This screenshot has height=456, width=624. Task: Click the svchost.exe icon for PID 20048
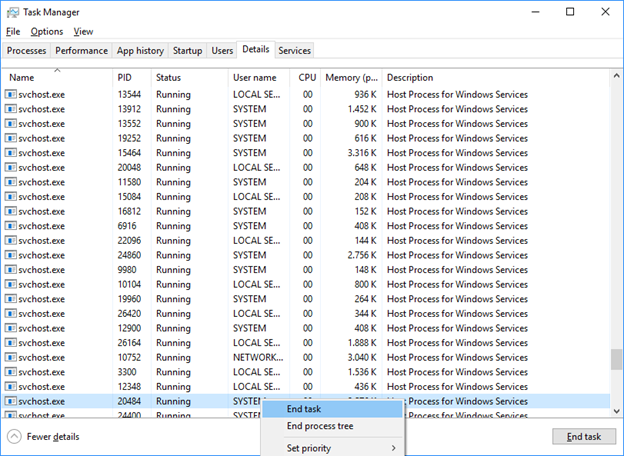10,168
